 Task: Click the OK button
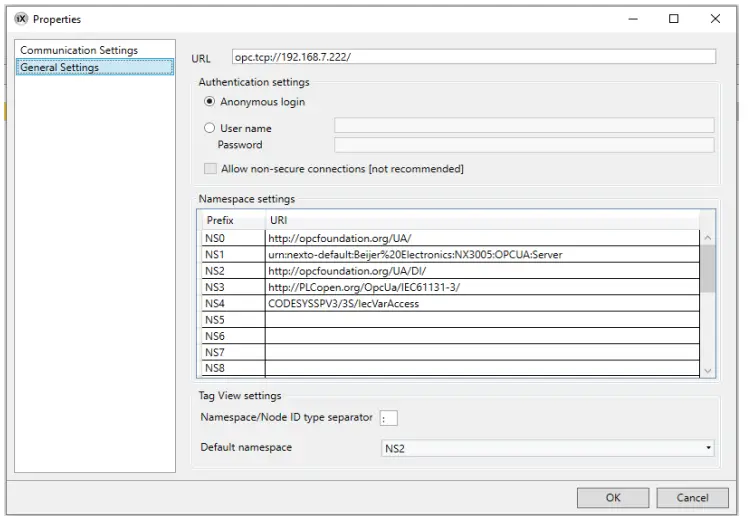point(613,498)
